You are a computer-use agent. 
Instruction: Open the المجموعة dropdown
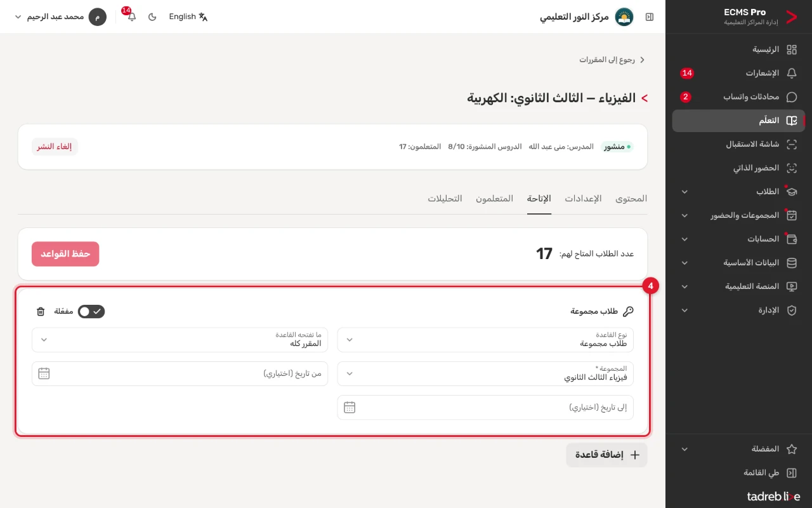485,373
